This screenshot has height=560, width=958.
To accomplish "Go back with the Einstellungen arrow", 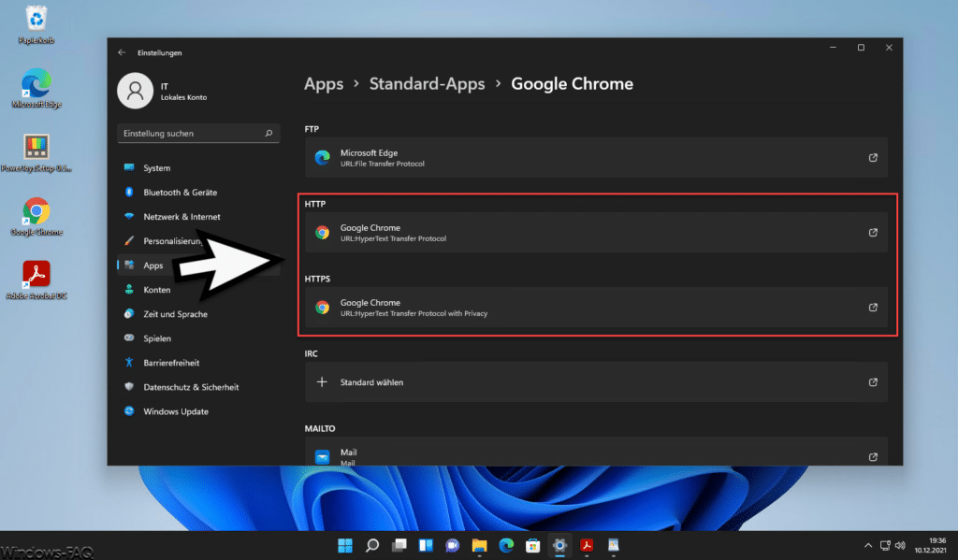I will point(122,52).
